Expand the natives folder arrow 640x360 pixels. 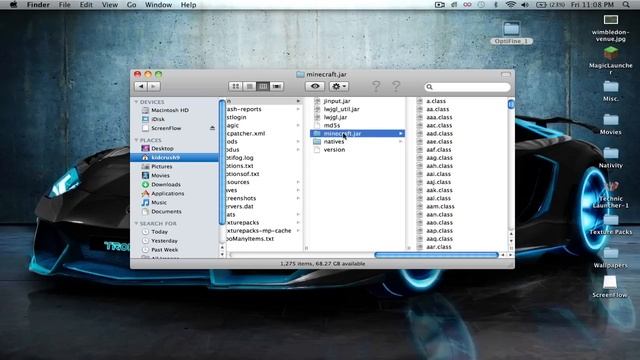(x=400, y=142)
